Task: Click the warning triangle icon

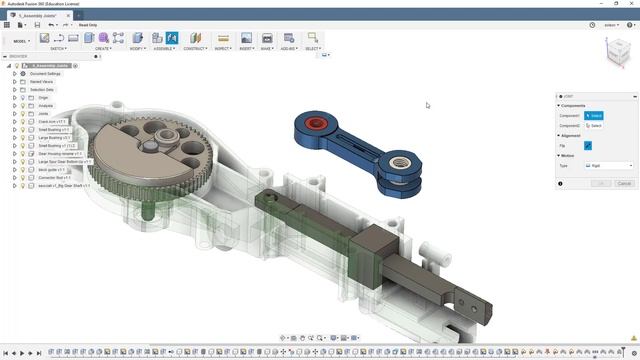Action: pyautogui.click(x=634, y=338)
